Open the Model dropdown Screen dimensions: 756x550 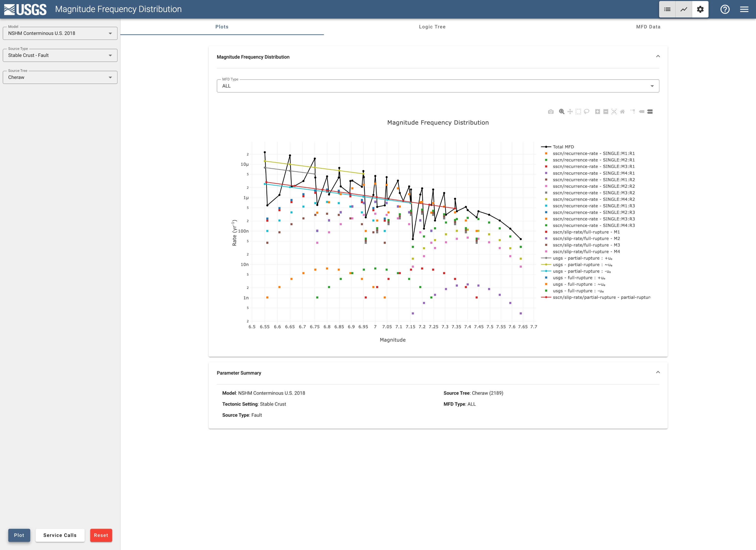60,33
